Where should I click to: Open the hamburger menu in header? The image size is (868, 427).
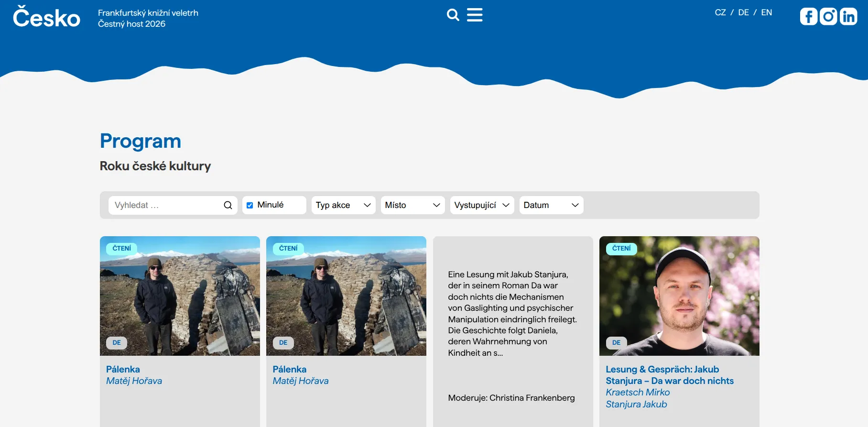coord(475,15)
